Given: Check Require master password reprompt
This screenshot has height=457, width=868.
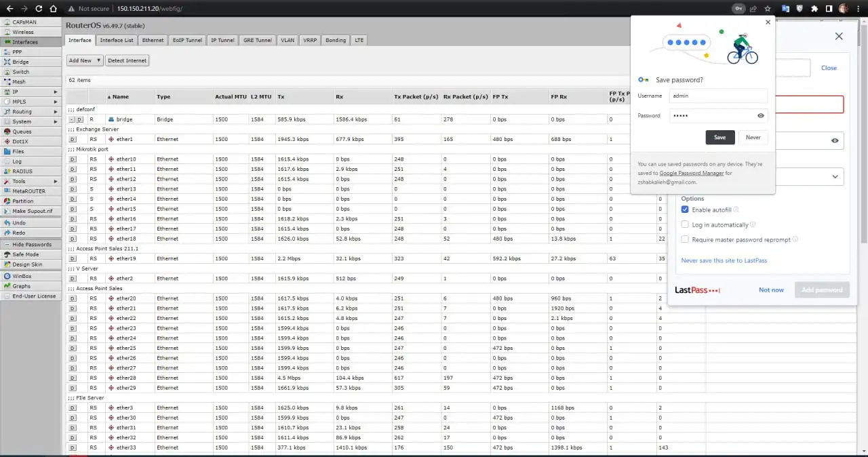Looking at the screenshot, I should (684, 239).
